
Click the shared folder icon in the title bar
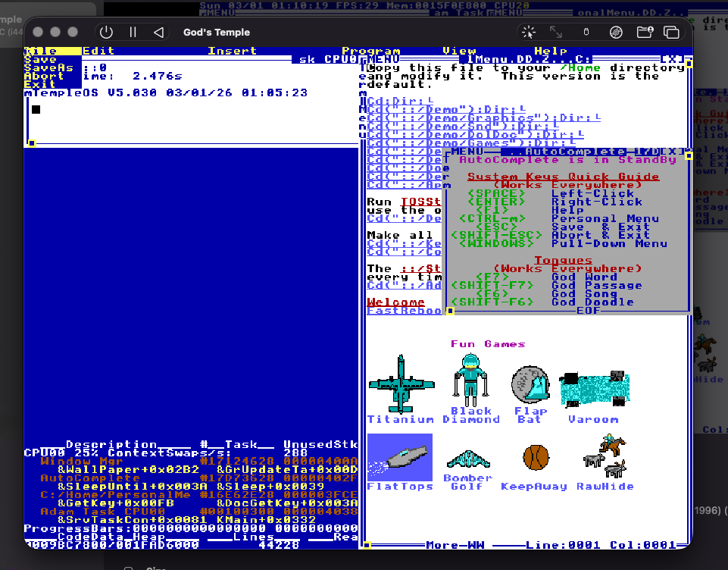(645, 32)
